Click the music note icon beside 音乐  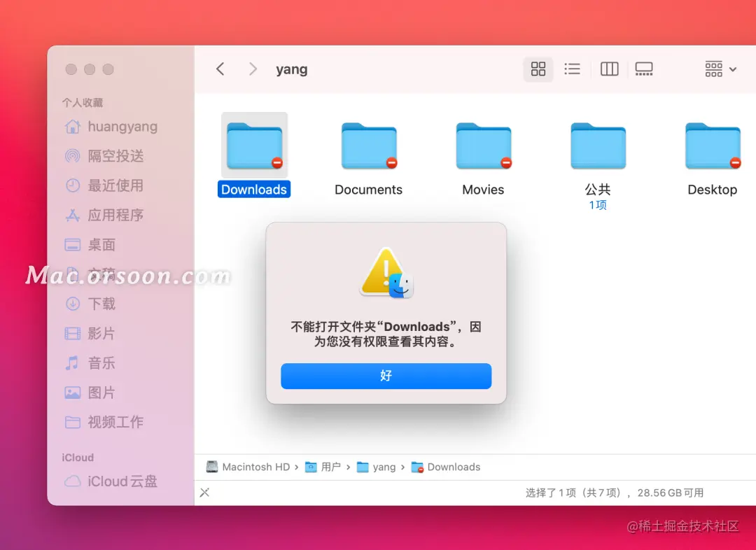[72, 363]
